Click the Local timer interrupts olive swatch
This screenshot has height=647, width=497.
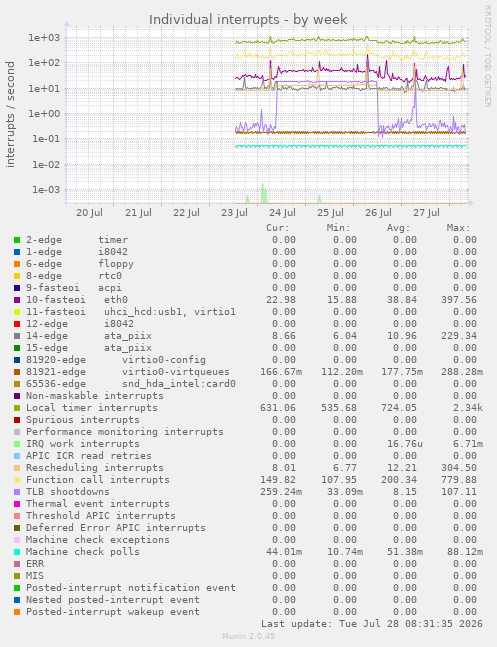point(17,408)
